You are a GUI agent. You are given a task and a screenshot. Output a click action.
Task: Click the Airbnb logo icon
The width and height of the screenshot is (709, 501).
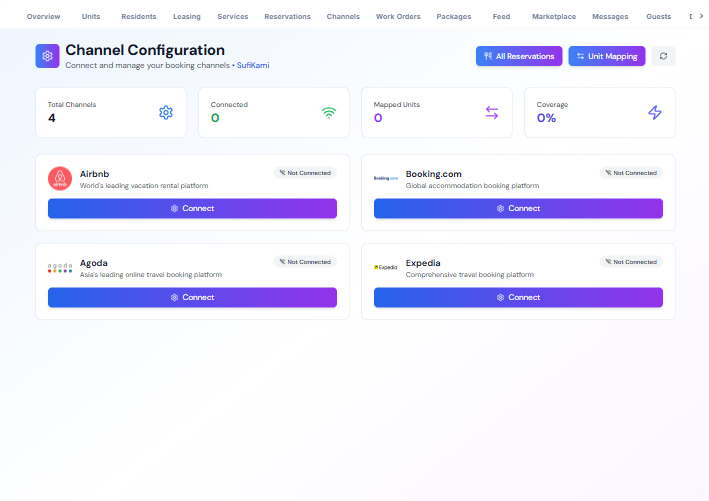(60, 179)
